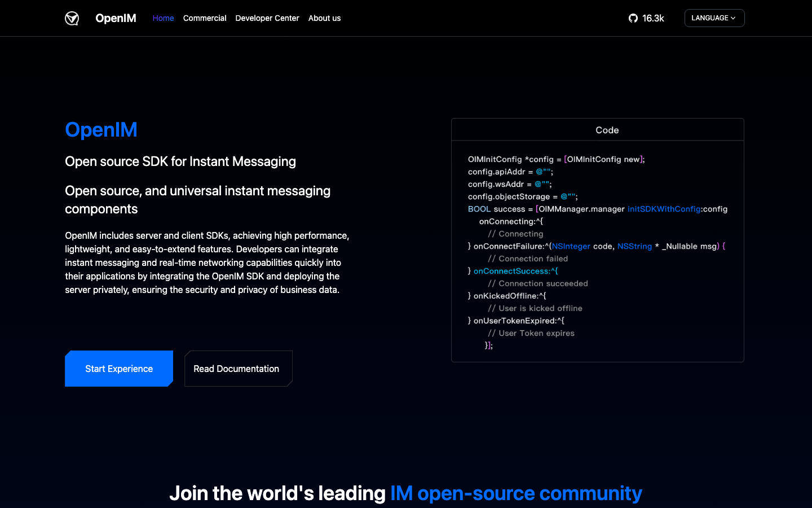Click the 'onConnecting:^{' code line
The height and width of the screenshot is (508, 812).
click(511, 221)
